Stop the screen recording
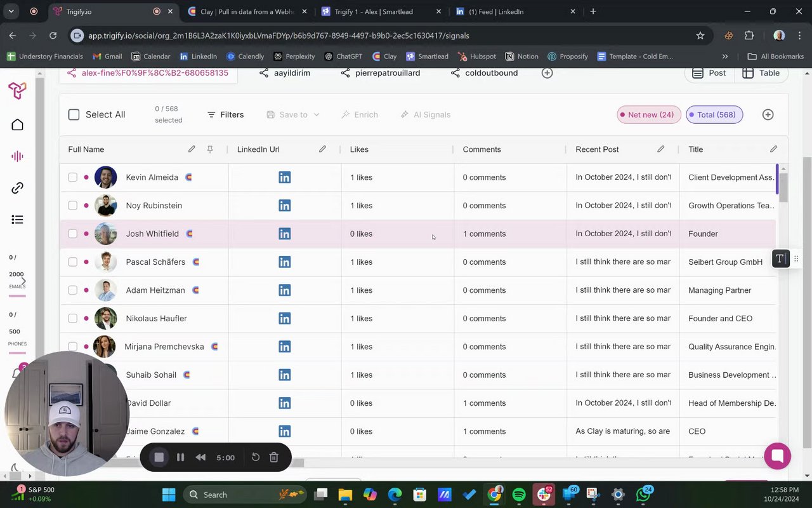 click(159, 457)
